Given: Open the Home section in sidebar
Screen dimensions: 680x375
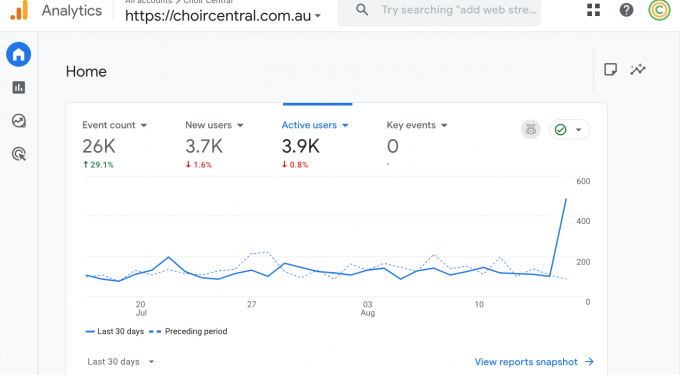Looking at the screenshot, I should point(18,54).
